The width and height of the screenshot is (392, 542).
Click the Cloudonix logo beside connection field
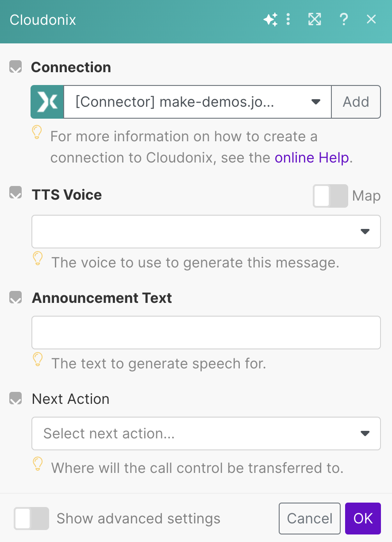47,102
